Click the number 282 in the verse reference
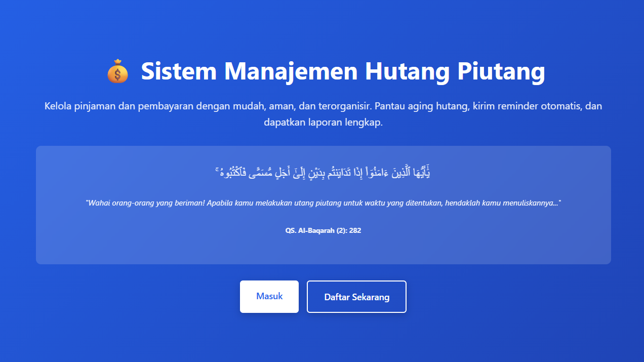 [355, 230]
